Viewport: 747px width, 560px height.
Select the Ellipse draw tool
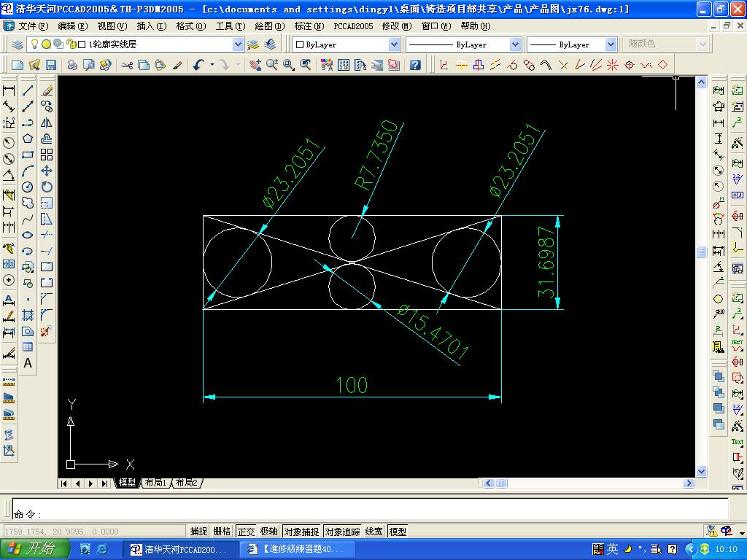(x=28, y=235)
